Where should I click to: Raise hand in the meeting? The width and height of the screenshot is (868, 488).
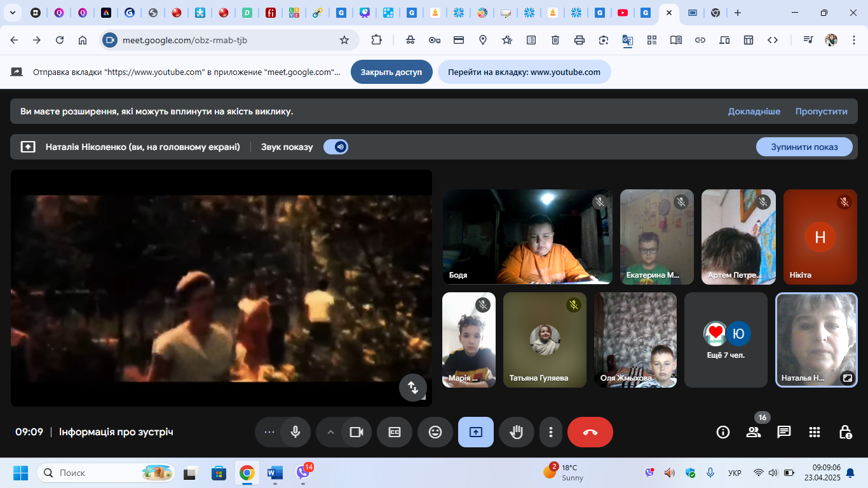pos(517,432)
